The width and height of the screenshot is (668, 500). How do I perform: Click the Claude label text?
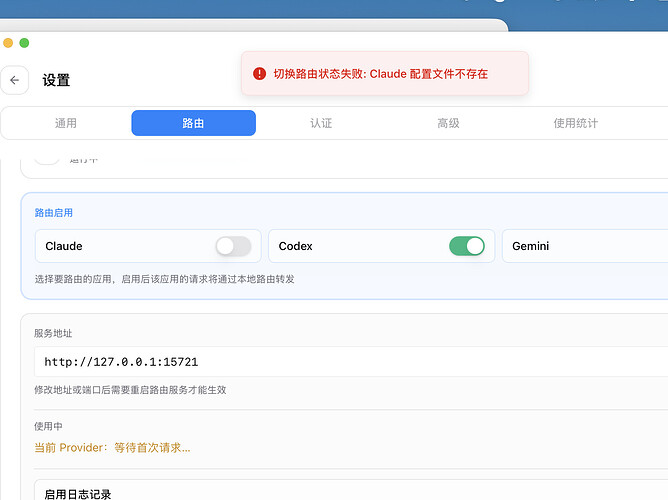tap(64, 246)
